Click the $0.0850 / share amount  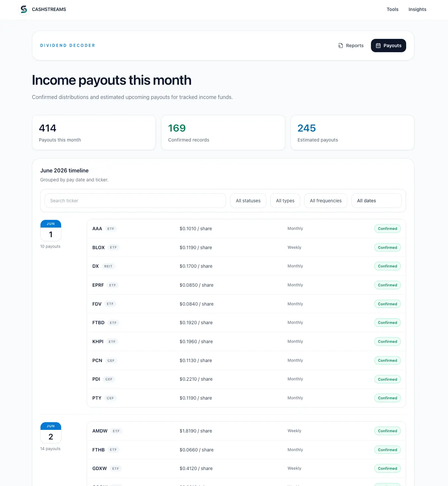pos(196,285)
